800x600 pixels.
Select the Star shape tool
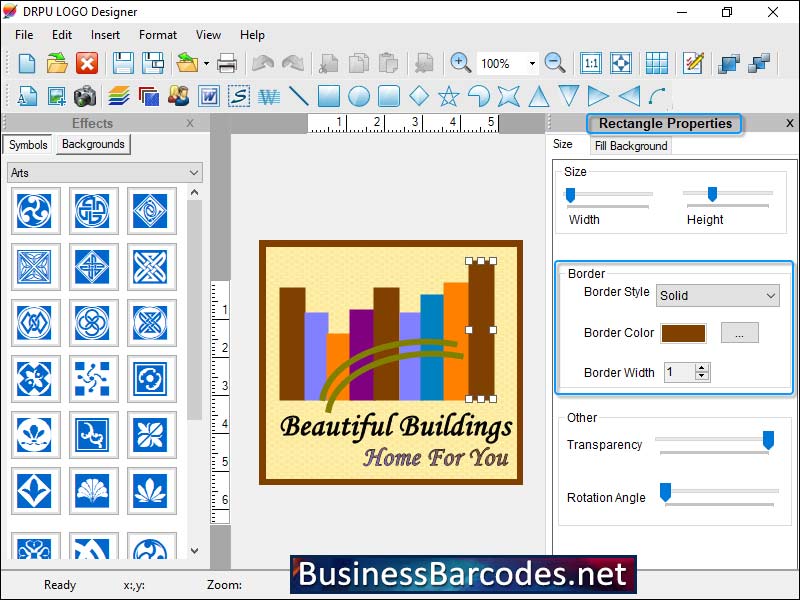[449, 96]
